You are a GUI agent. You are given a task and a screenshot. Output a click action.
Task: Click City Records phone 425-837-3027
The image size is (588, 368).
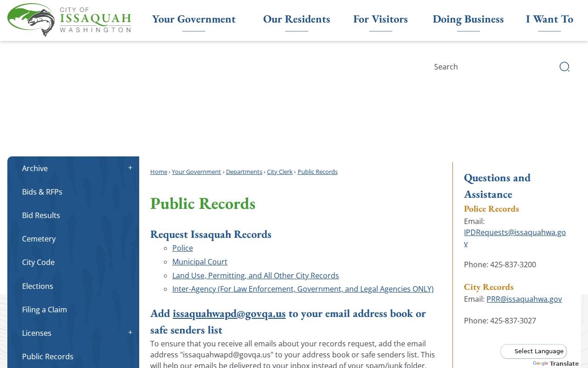pyautogui.click(x=513, y=321)
